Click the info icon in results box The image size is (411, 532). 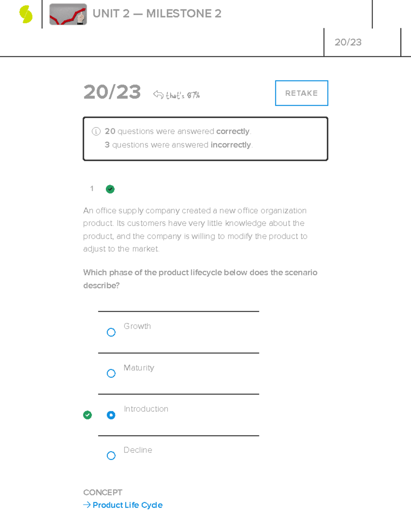tap(96, 131)
